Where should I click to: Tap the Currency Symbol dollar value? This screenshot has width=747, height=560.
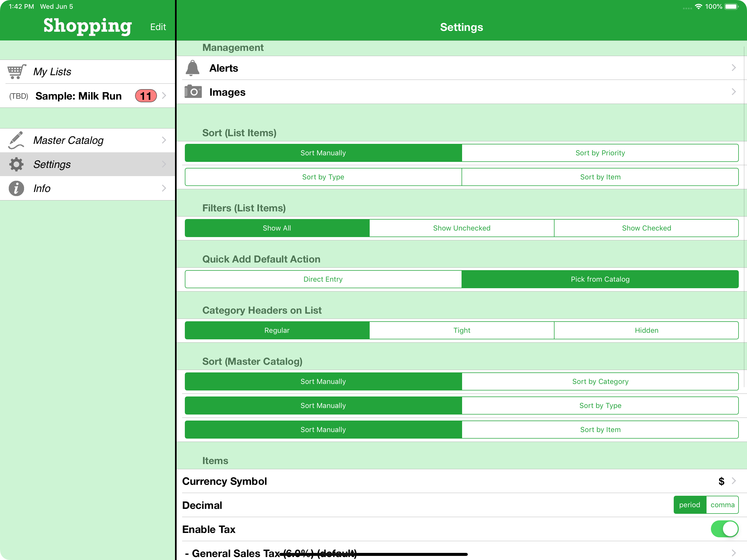pyautogui.click(x=721, y=481)
